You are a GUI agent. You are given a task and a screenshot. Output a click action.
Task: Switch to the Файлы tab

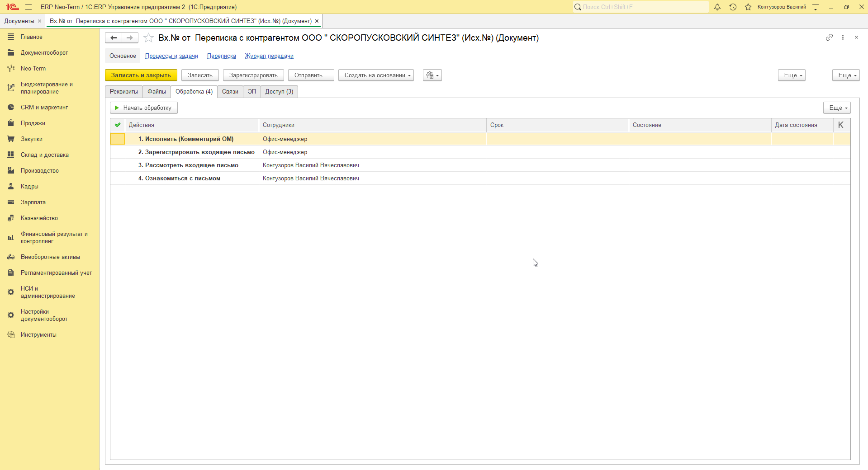coord(157,92)
